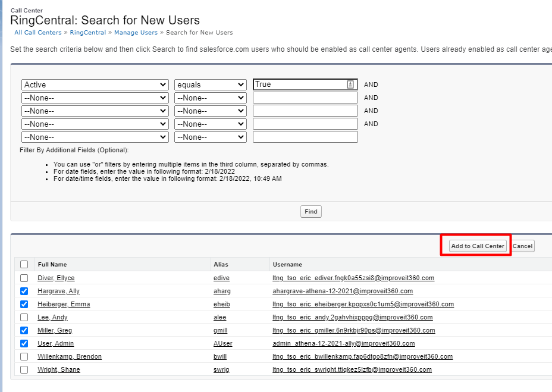
Task: Click alias link edive
Action: 221,278
